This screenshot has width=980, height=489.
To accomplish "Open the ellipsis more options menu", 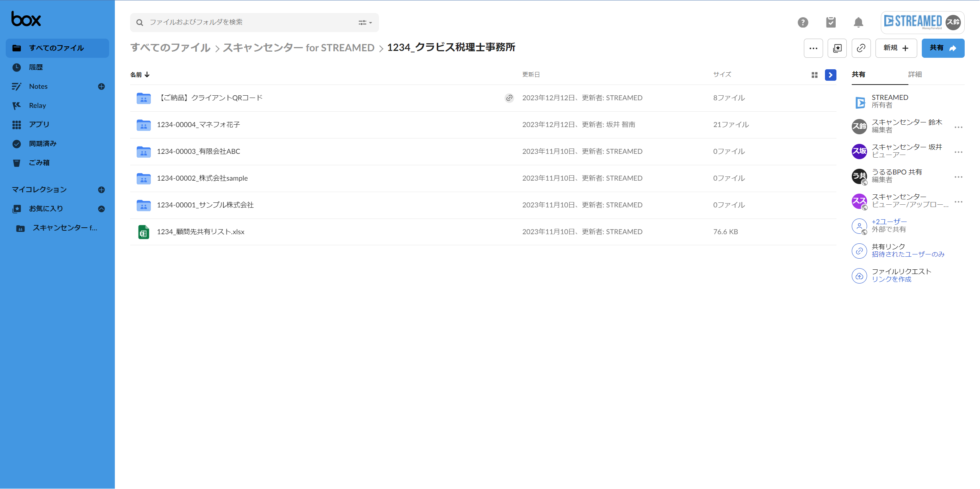I will (813, 48).
